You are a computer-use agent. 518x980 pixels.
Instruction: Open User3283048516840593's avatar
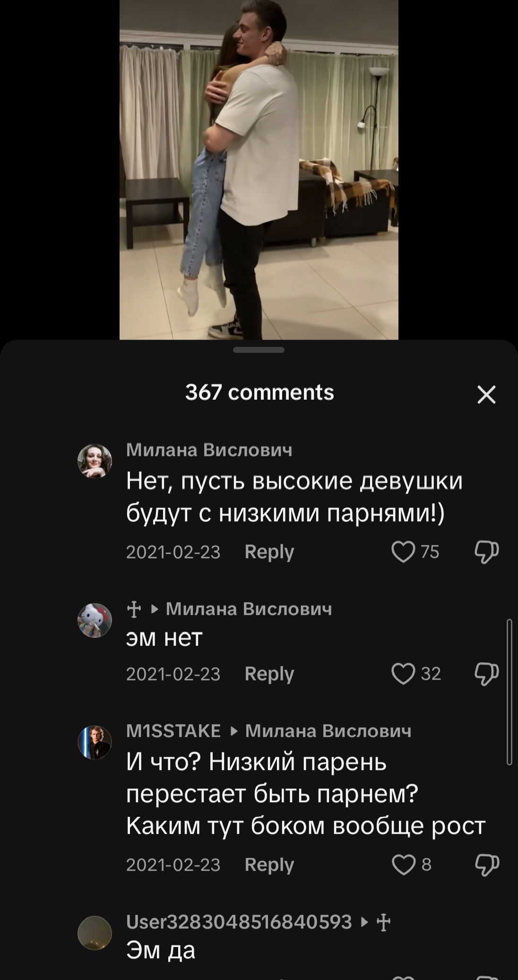(x=95, y=933)
